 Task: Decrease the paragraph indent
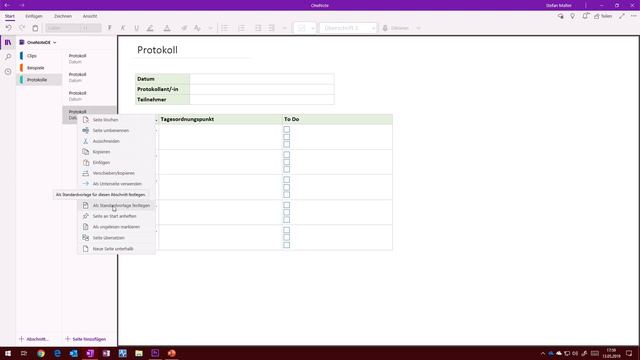tap(258, 28)
